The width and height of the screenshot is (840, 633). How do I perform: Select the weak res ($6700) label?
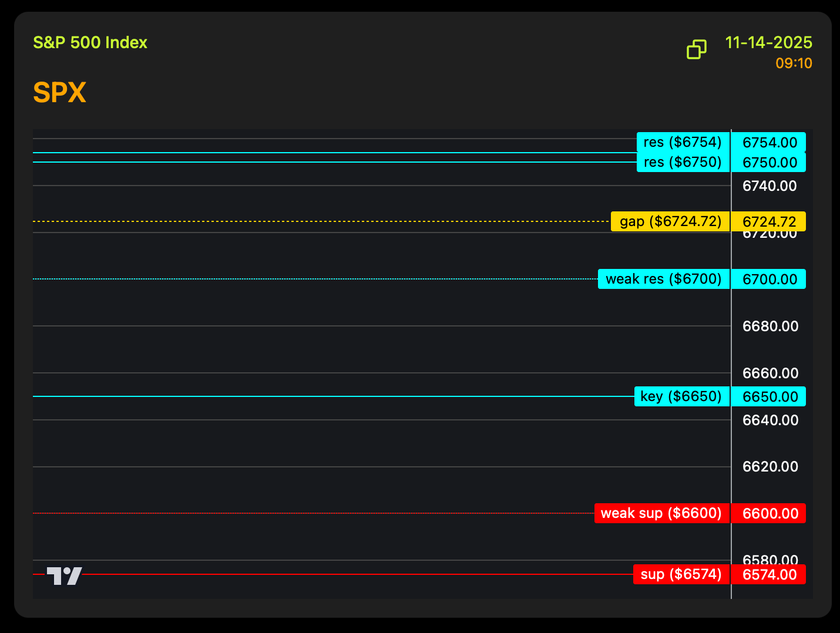click(x=663, y=279)
